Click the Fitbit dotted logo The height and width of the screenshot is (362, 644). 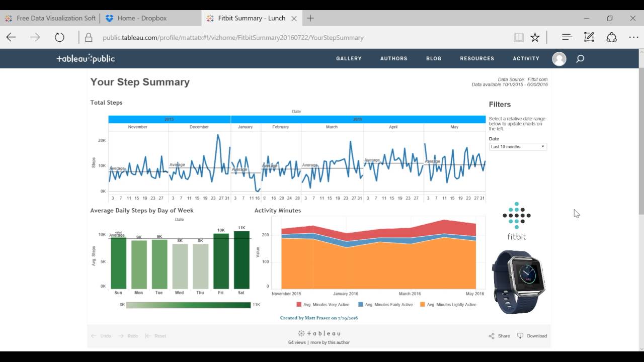click(517, 215)
